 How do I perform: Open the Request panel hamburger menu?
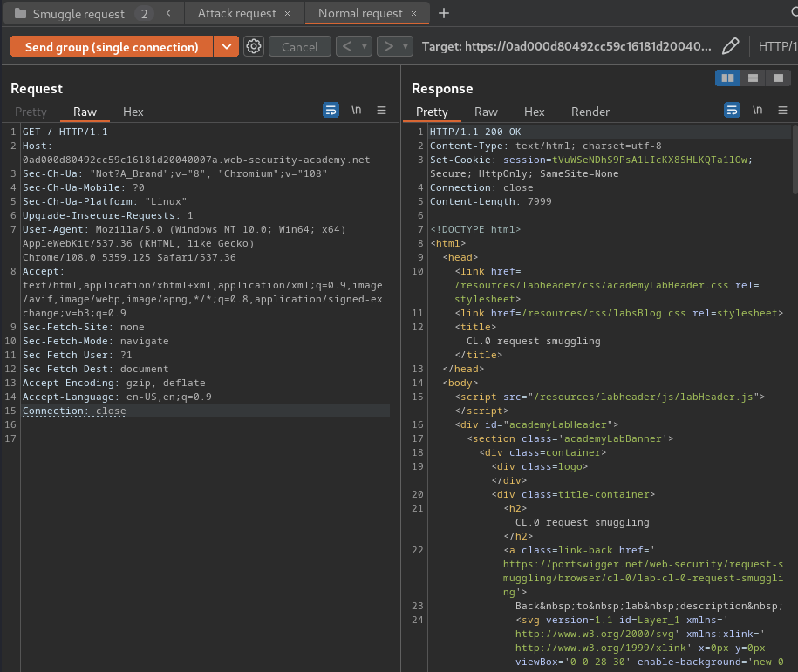pos(381,110)
